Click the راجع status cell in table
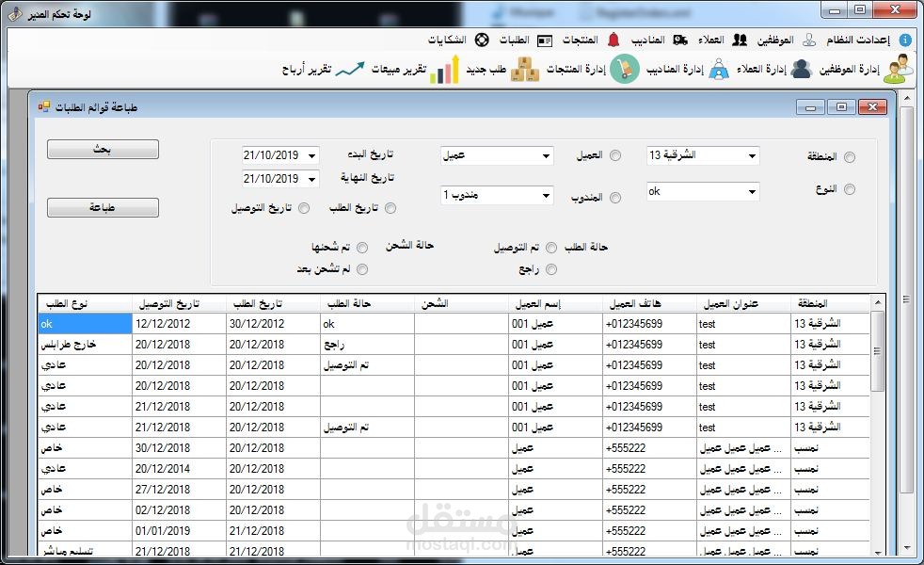Image resolution: width=924 pixels, height=565 pixels. click(367, 345)
